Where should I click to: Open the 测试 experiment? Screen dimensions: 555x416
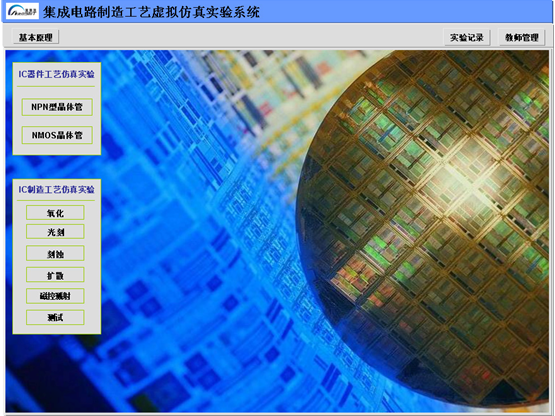pyautogui.click(x=55, y=318)
